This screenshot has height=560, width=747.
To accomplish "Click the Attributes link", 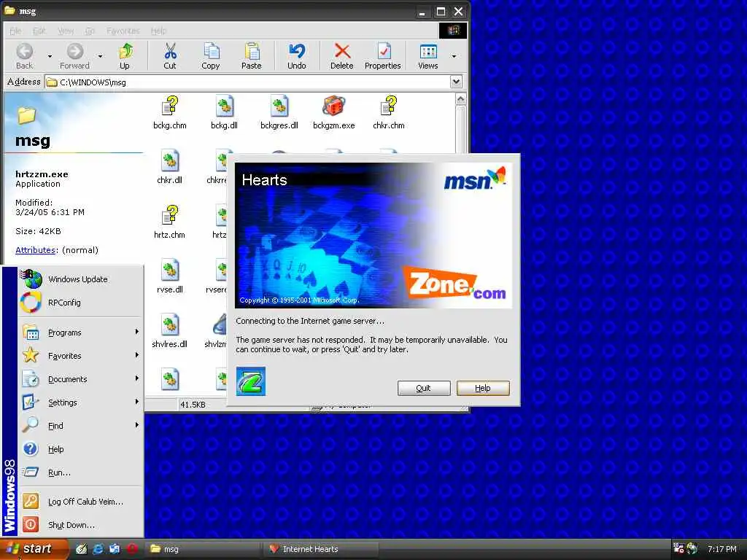I will click(35, 250).
